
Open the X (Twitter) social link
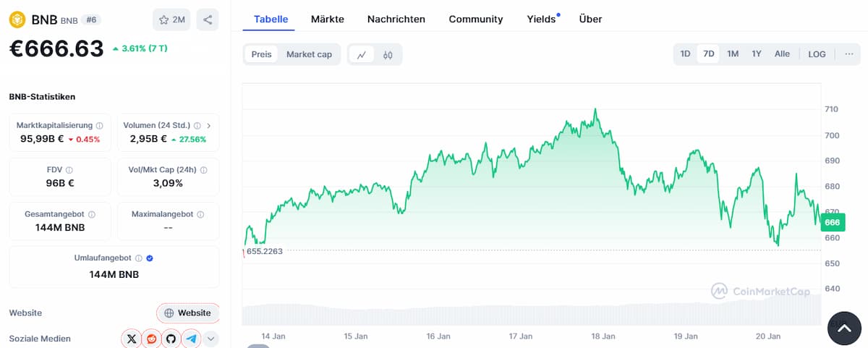131,338
